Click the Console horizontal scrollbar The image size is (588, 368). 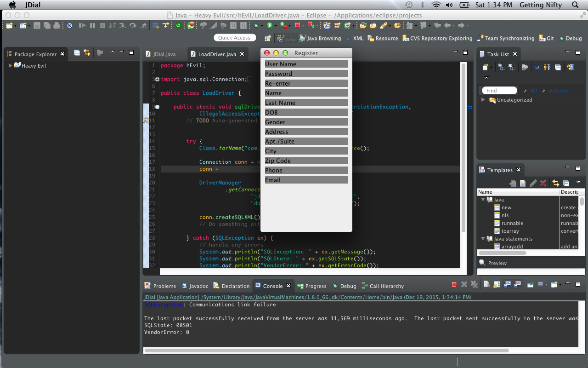point(327,351)
